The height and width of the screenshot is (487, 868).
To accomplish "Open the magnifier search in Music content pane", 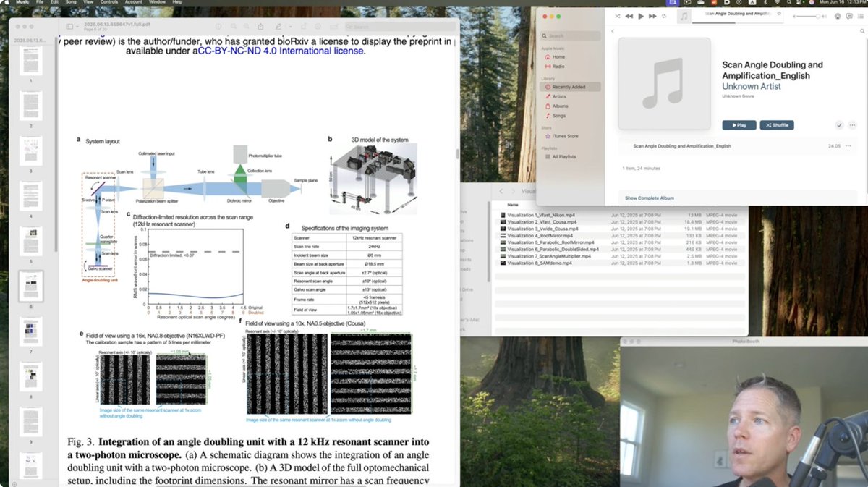I will [x=862, y=31].
